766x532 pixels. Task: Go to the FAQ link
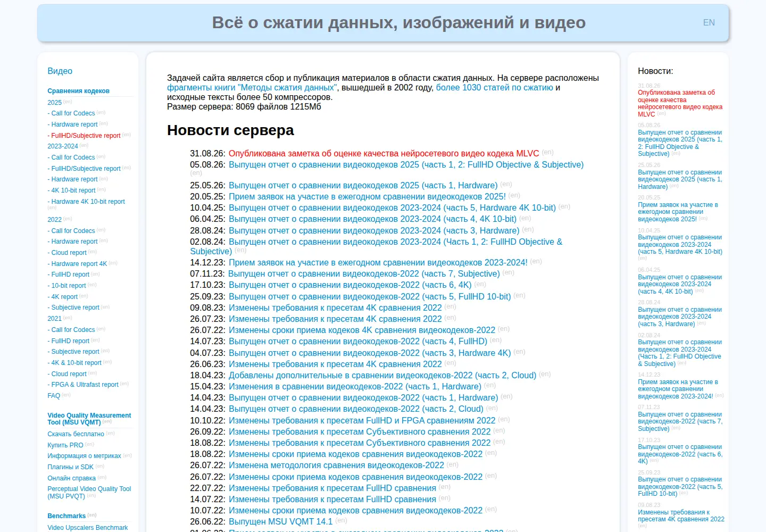[54, 396]
